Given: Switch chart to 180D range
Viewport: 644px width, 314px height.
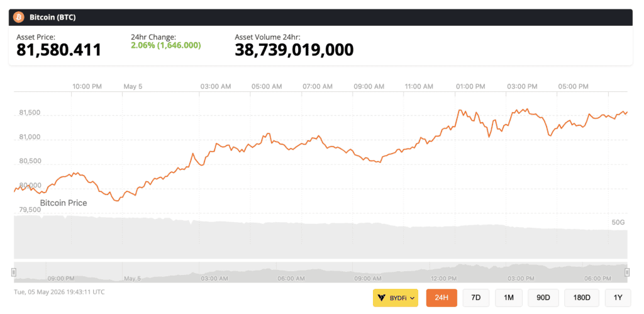Looking at the screenshot, I should [582, 298].
